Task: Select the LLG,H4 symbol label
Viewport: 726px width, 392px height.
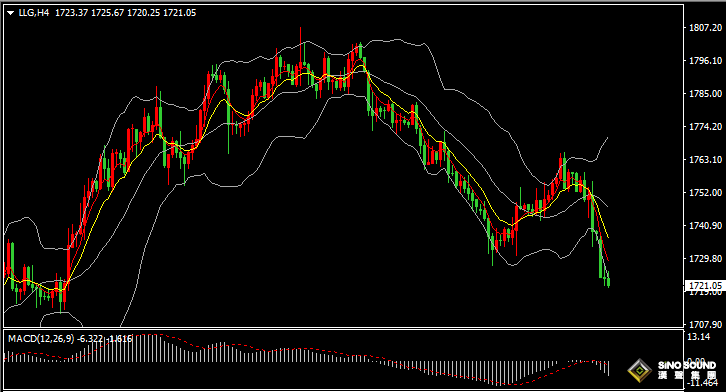Action: click(34, 13)
